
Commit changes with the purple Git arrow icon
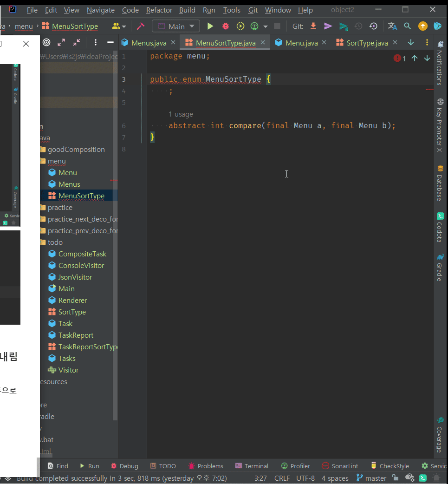[x=328, y=26]
